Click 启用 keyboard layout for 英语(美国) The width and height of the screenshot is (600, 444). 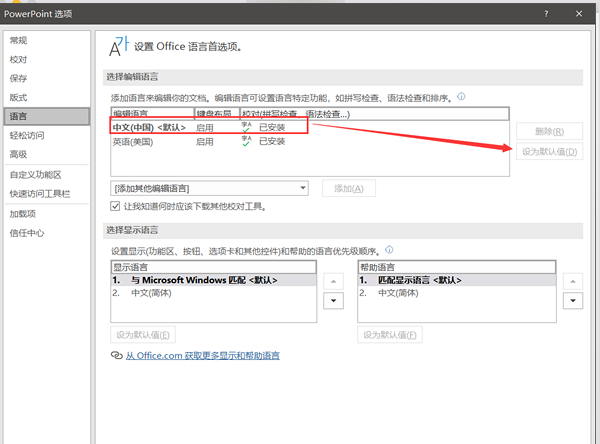point(204,142)
